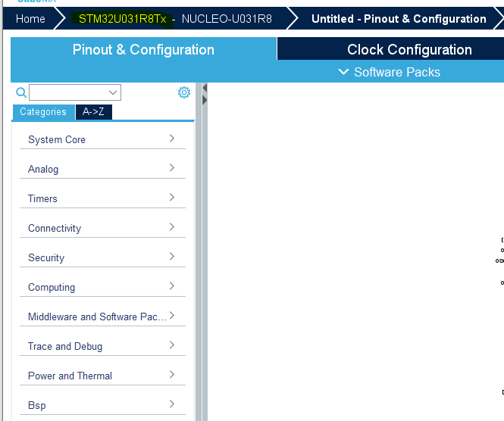Expand the System Core category
The image size is (504, 421).
coord(102,139)
